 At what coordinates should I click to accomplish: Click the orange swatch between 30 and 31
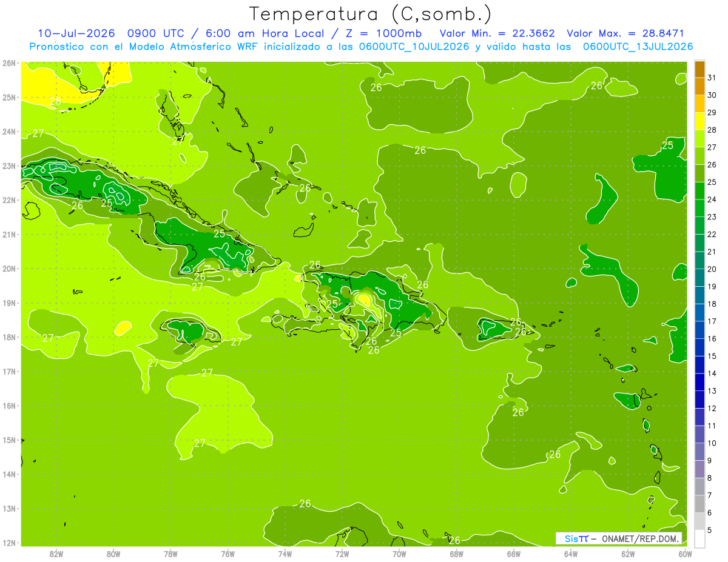point(699,85)
